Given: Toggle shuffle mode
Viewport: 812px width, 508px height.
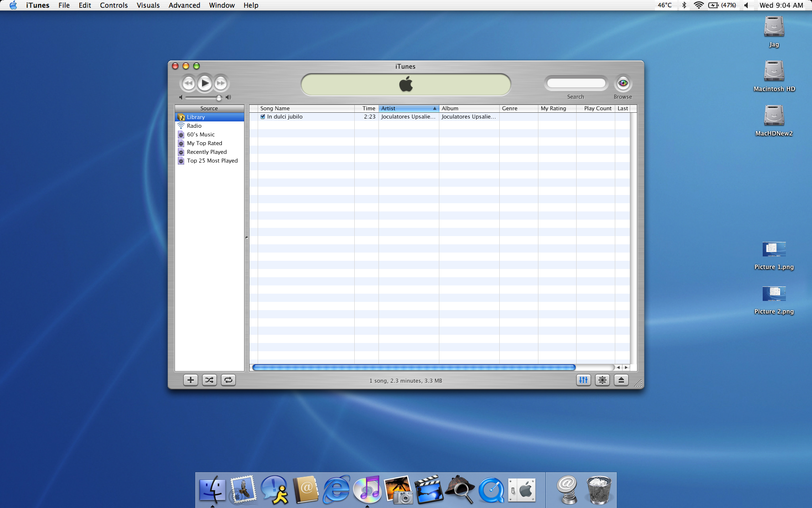Looking at the screenshot, I should tap(209, 380).
